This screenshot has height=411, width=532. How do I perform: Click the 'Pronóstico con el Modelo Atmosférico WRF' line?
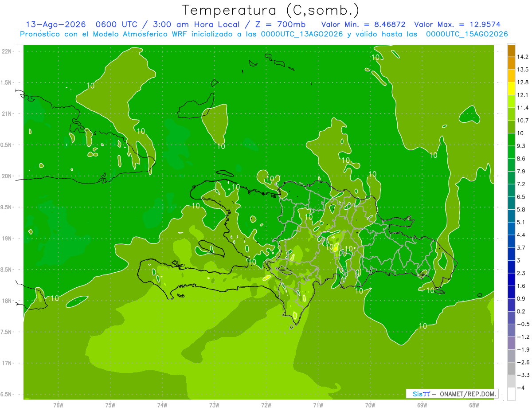tap(264, 34)
